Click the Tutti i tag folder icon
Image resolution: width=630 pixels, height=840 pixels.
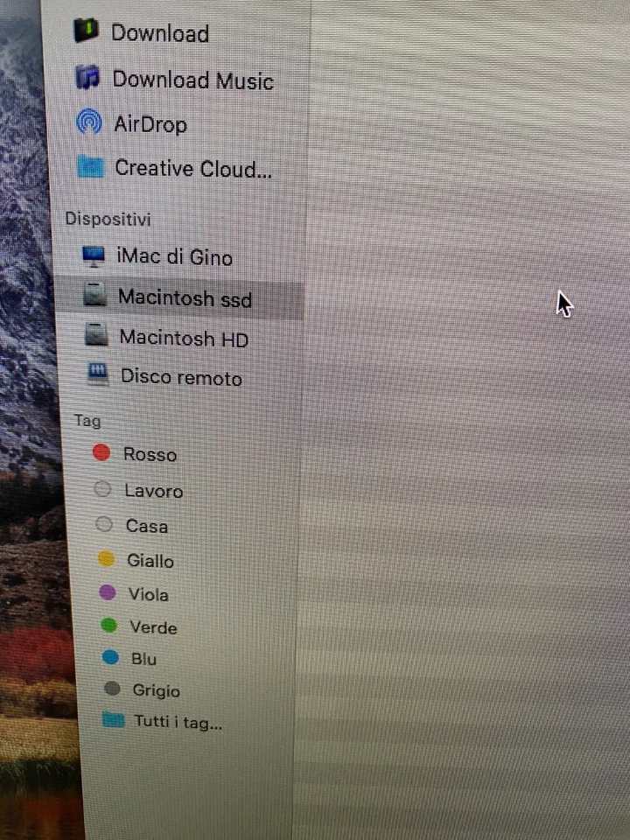coord(113,719)
